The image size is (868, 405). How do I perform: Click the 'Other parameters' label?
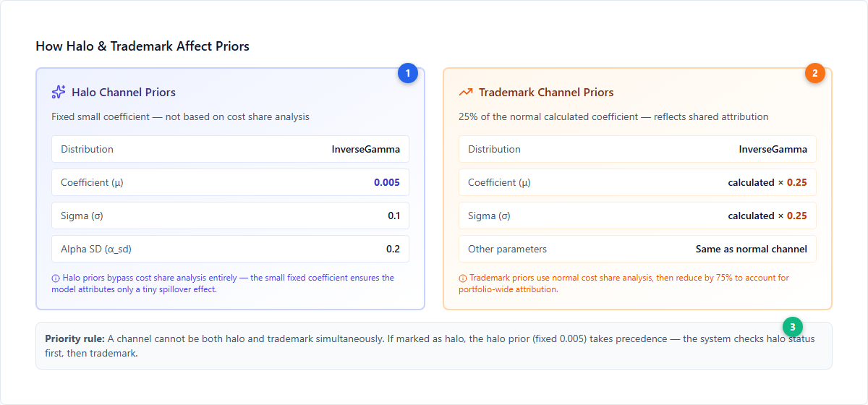(x=507, y=249)
